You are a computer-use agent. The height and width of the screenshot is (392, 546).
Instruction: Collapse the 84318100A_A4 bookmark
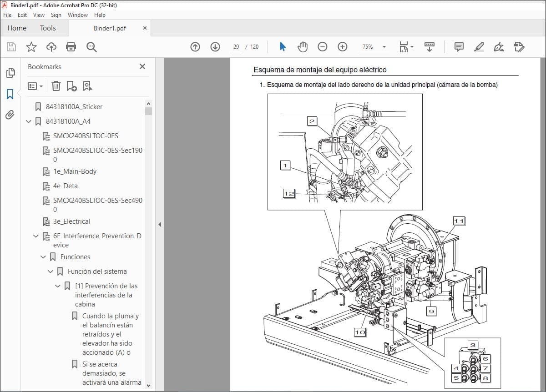pos(29,121)
